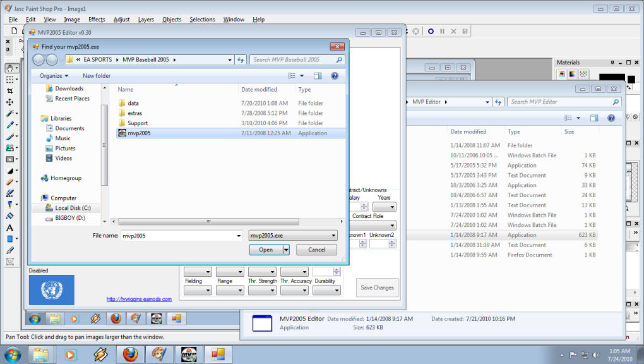Screen dimensions: 644x364
Task: Switch to rainbow Gradient tab in Materials
Action: point(572,74)
